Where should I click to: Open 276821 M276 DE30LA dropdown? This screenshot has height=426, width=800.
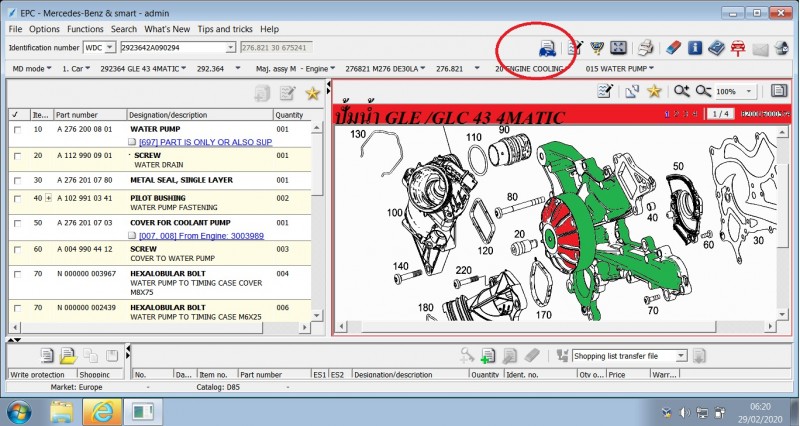pyautogui.click(x=385, y=68)
